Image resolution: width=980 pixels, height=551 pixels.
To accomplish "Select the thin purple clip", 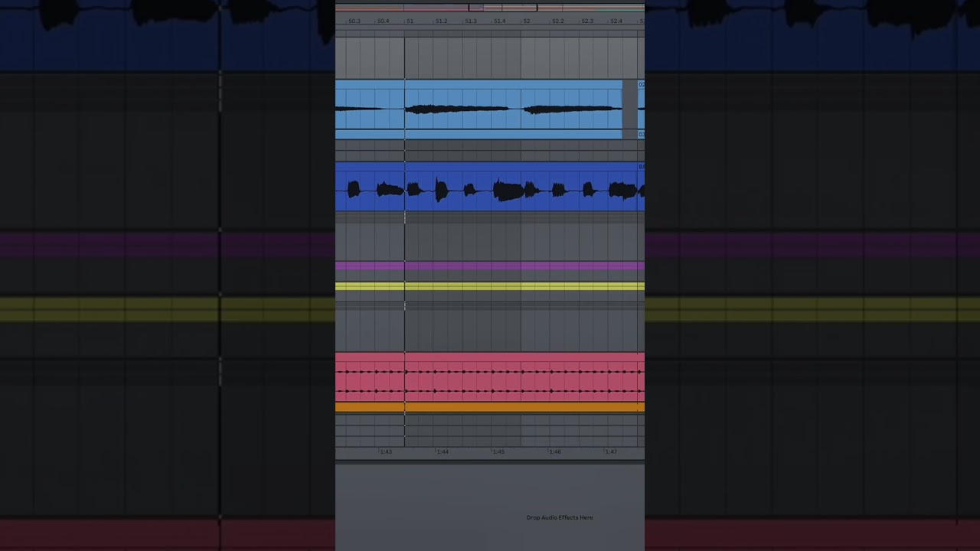I will 490,266.
